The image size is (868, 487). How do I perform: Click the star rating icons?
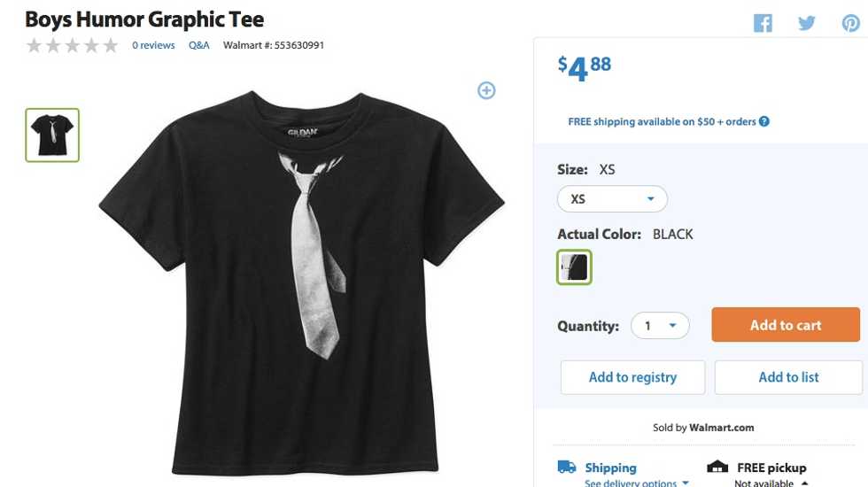[x=73, y=45]
